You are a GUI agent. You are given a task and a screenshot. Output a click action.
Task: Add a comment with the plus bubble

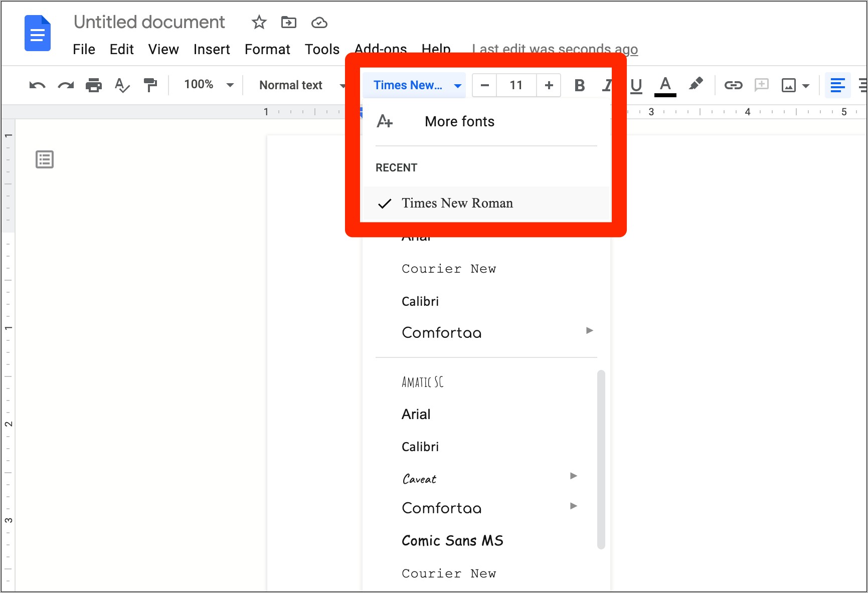pyautogui.click(x=762, y=85)
